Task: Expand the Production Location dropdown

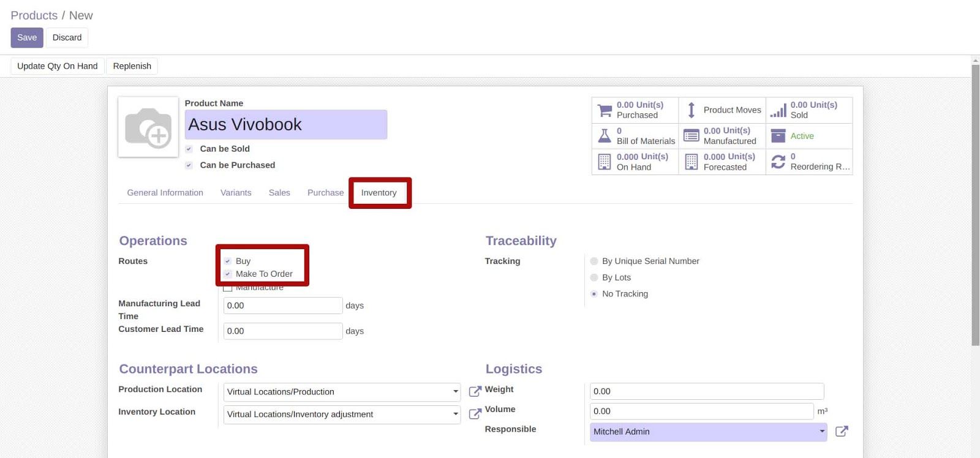Action: tap(456, 392)
